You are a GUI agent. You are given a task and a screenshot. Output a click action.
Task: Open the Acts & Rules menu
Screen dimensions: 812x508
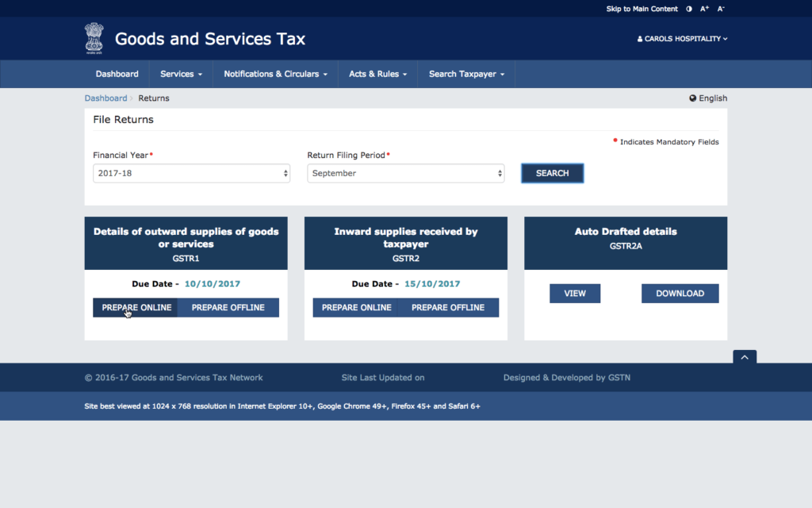(378, 73)
